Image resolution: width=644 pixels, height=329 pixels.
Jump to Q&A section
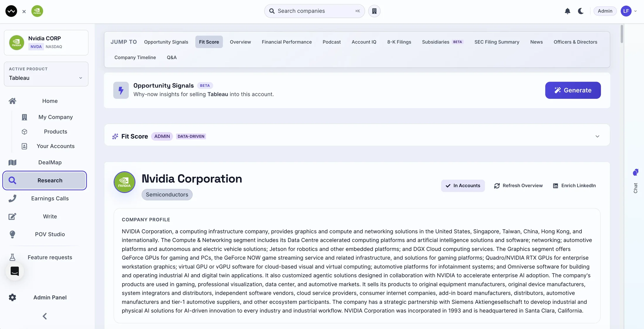click(x=172, y=57)
